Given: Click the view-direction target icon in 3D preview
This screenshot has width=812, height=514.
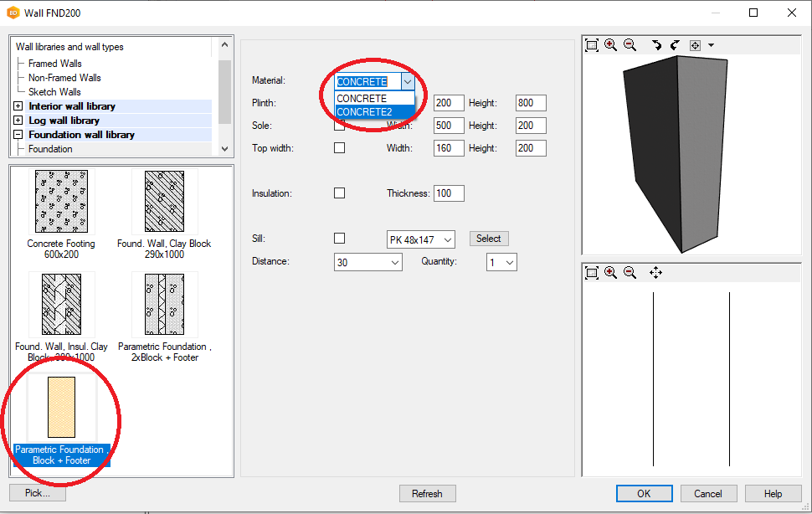Looking at the screenshot, I should coord(695,45).
